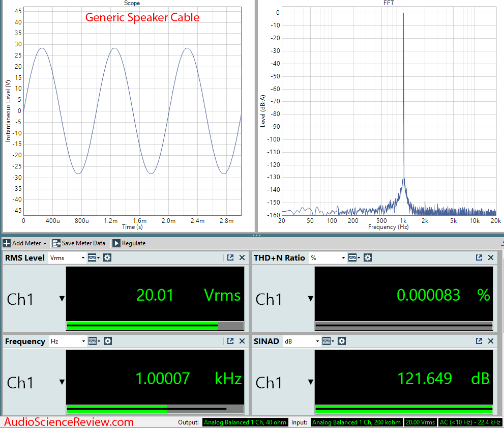Click the 1.00007 kHz reading
This screenshot has width=504, height=428.
pyautogui.click(x=188, y=379)
